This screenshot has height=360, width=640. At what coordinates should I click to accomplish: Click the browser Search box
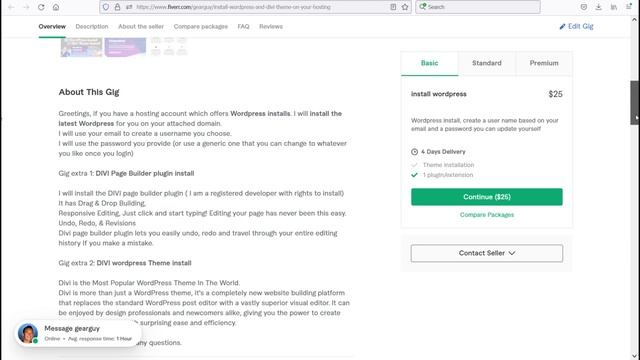pos(478,7)
